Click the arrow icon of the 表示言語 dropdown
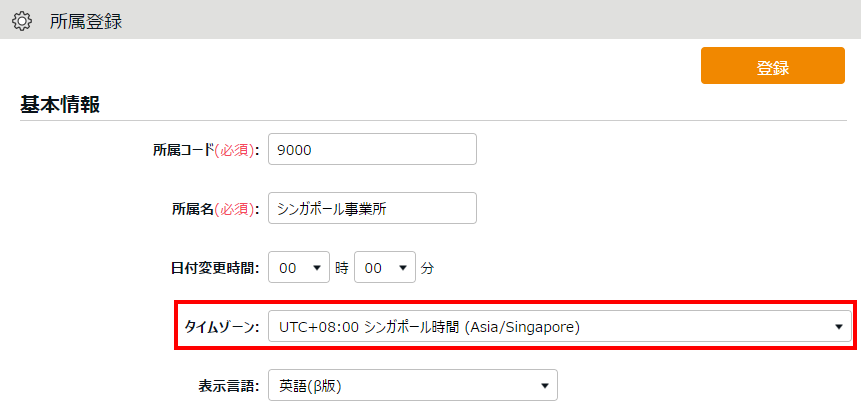This screenshot has height=417, width=861. pyautogui.click(x=545, y=386)
